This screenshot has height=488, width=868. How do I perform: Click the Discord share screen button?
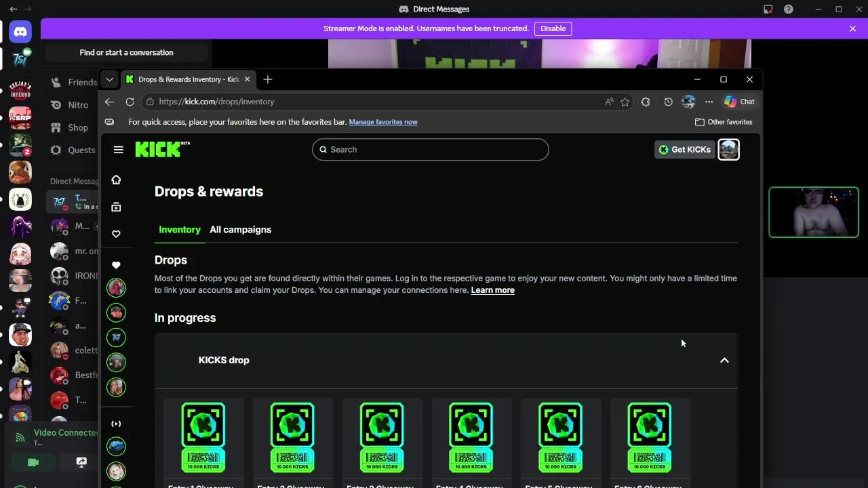(81, 462)
